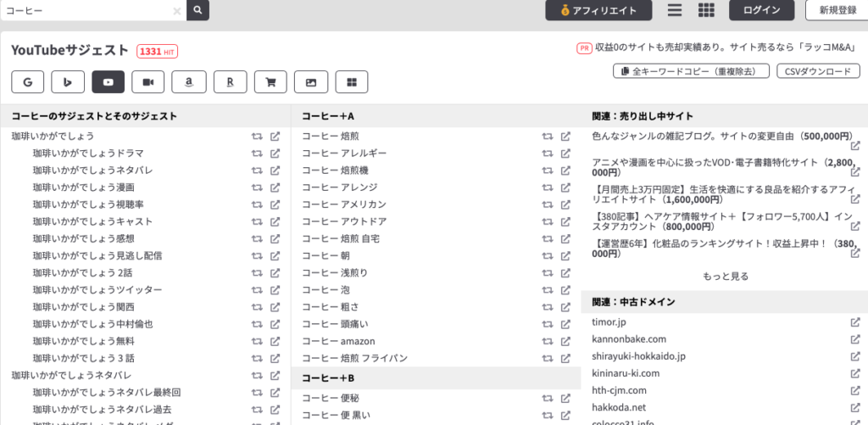Select the video camera suggest source icon
Viewport: 868px width, 425px height.
[x=147, y=82]
